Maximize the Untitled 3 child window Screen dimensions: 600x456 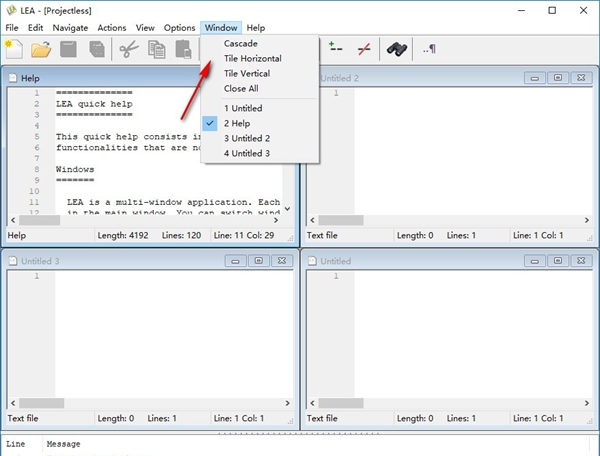[259, 261]
